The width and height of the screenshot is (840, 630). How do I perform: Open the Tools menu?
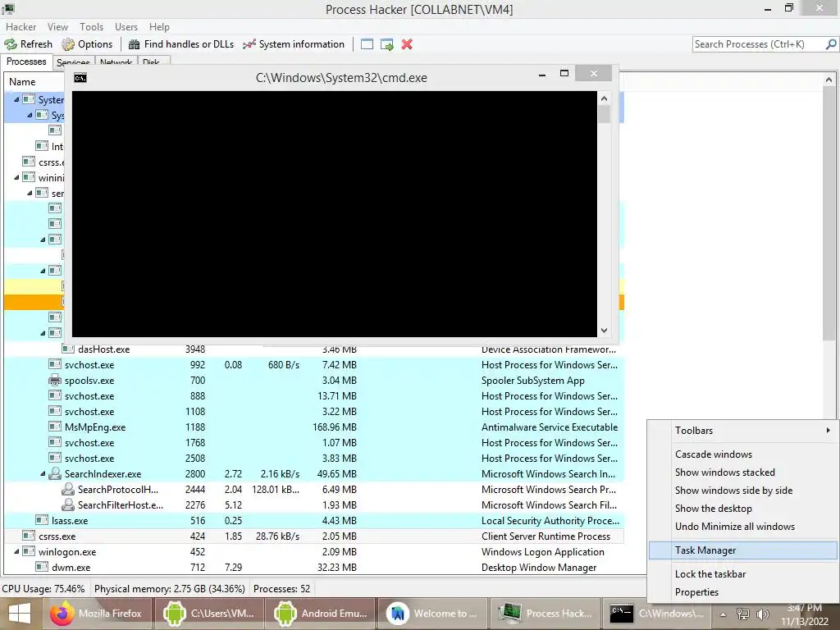coord(92,27)
